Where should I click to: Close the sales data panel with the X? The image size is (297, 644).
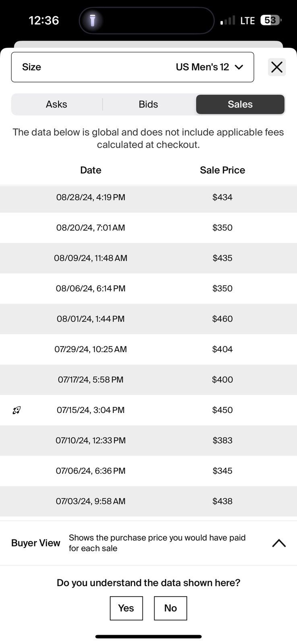pos(277,67)
